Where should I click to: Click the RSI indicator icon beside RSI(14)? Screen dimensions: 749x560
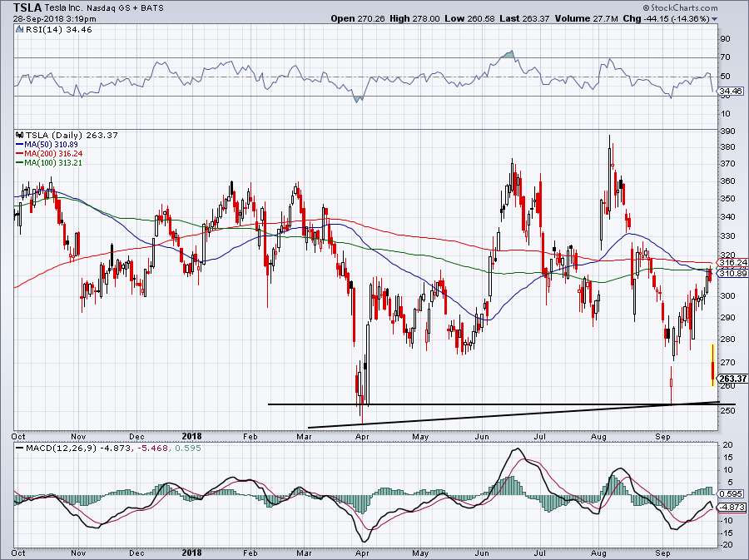pos(19,29)
